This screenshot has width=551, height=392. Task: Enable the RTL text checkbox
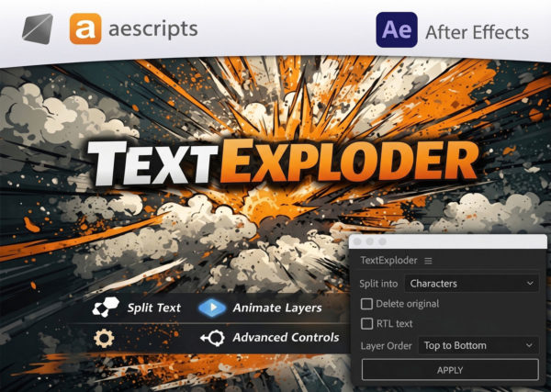pos(366,323)
